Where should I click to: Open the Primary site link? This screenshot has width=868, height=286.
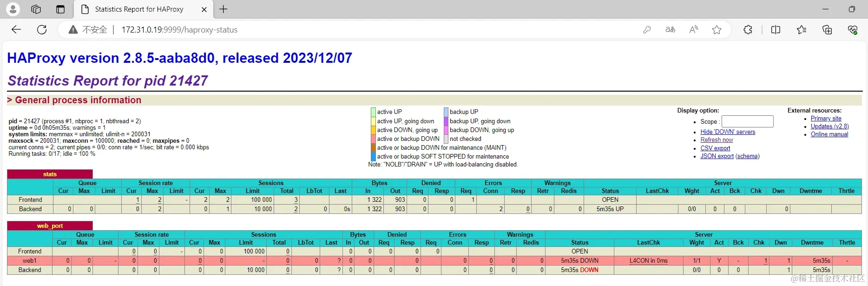click(826, 119)
